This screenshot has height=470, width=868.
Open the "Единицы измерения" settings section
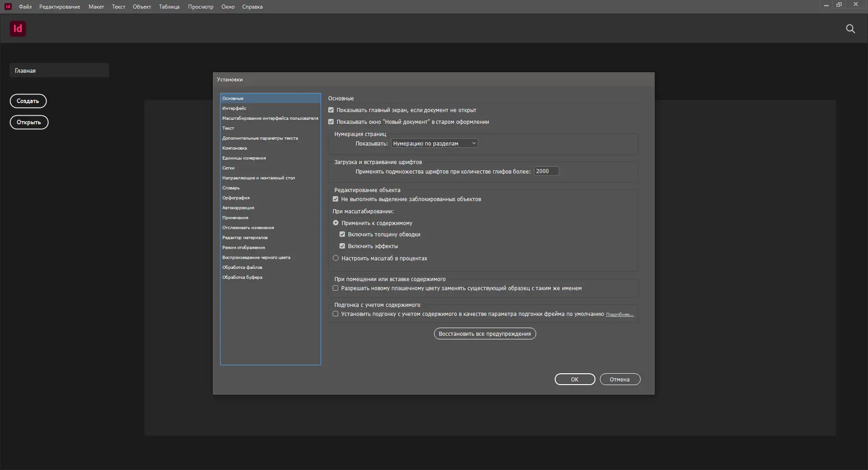(244, 158)
